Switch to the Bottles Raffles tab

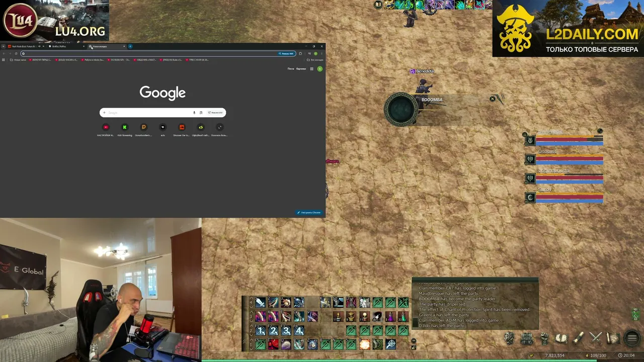tap(66, 46)
